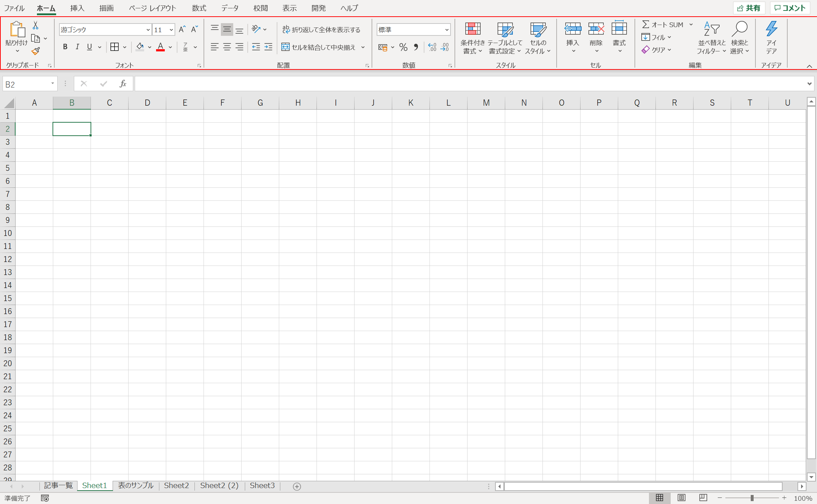The height and width of the screenshot is (504, 817).
Task: Toggle bold formatting
Action: [65, 47]
